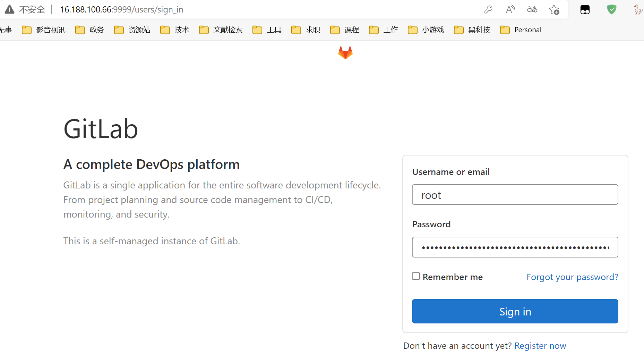Open the translate page icon
Screen dimensions: 644x355
click(532, 9)
